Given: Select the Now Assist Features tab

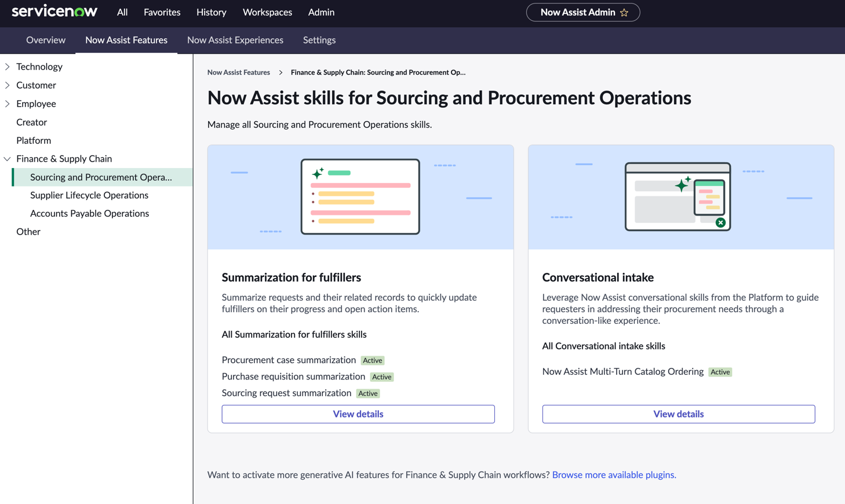Looking at the screenshot, I should pyautogui.click(x=126, y=40).
